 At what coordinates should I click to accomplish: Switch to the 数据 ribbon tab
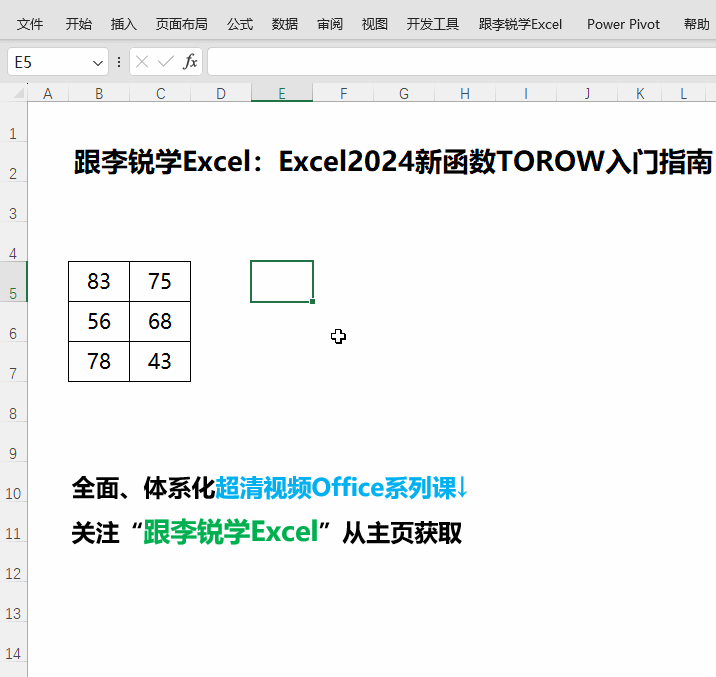pyautogui.click(x=284, y=24)
